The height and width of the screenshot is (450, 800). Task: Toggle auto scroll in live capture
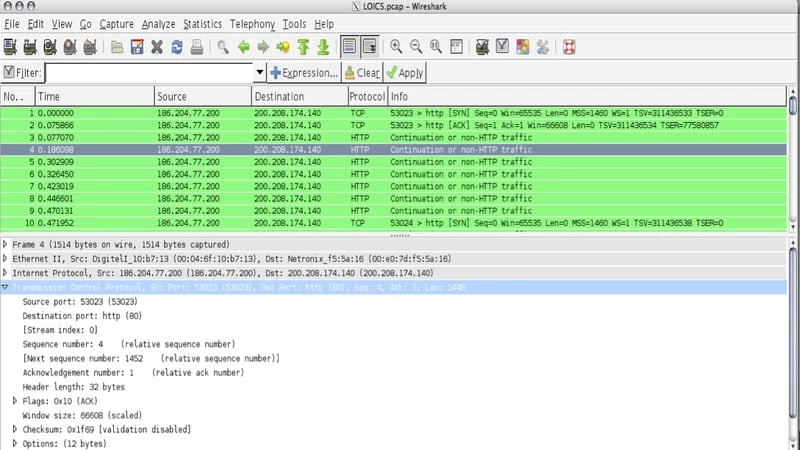point(369,46)
